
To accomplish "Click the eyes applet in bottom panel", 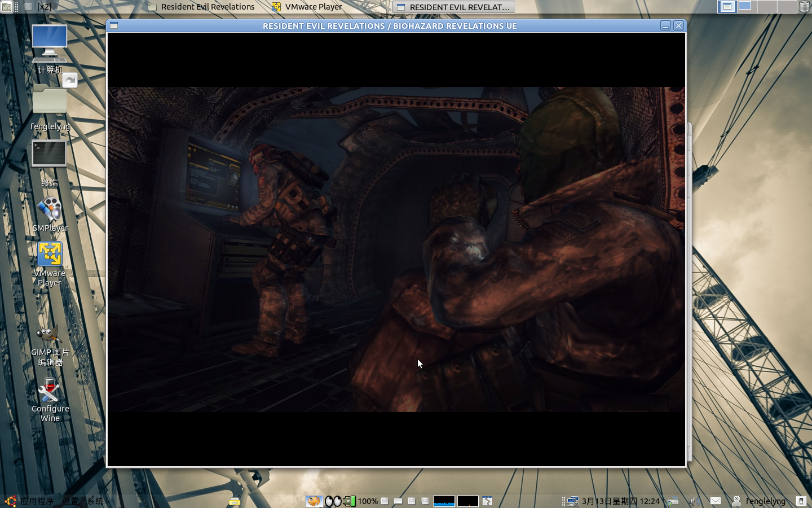I will [x=333, y=501].
